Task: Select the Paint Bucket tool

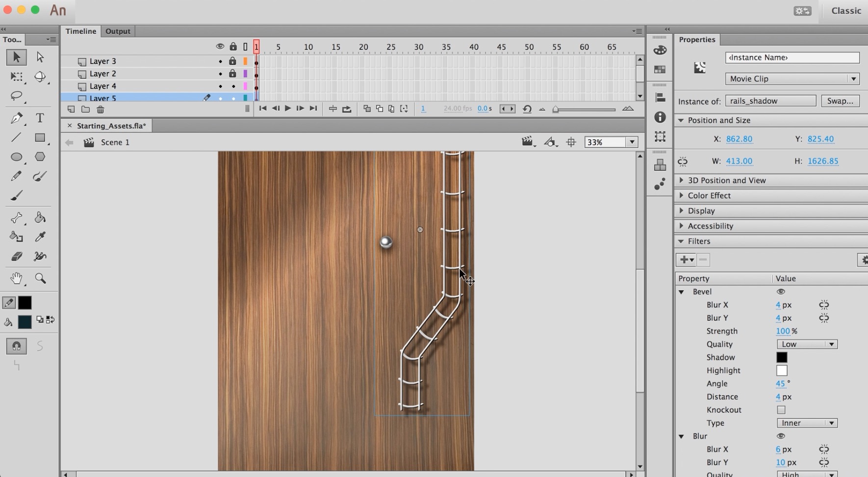Action: (40, 218)
